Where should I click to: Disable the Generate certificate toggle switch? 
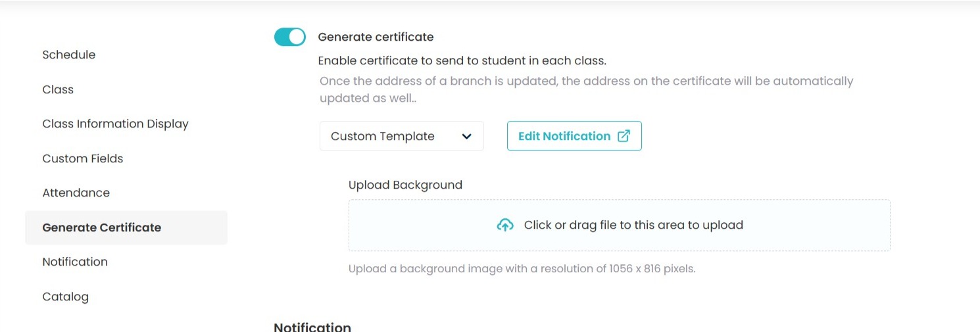[x=290, y=37]
